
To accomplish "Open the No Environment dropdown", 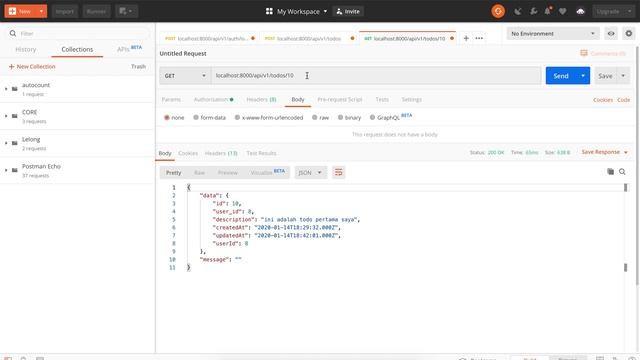I will point(553,33).
